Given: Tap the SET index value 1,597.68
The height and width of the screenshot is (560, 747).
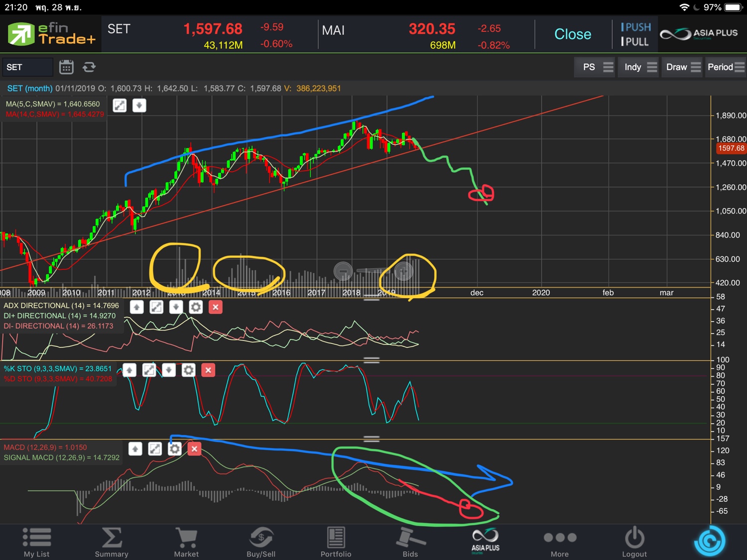Looking at the screenshot, I should coord(213,29).
